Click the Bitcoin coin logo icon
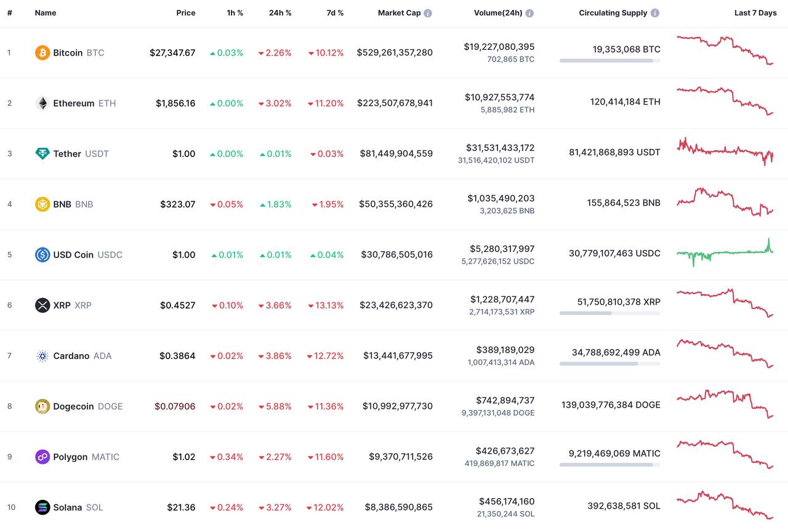 pos(42,53)
